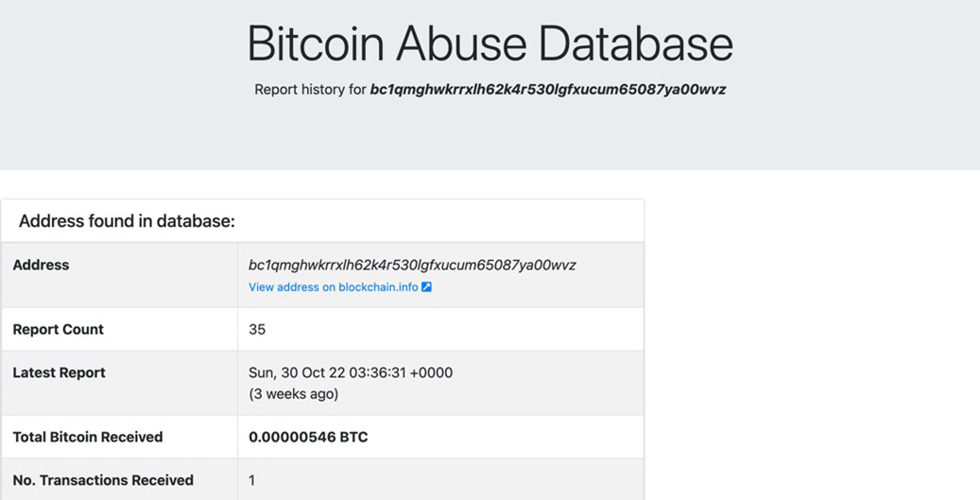
Task: Click the Address row label
Action: (41, 265)
